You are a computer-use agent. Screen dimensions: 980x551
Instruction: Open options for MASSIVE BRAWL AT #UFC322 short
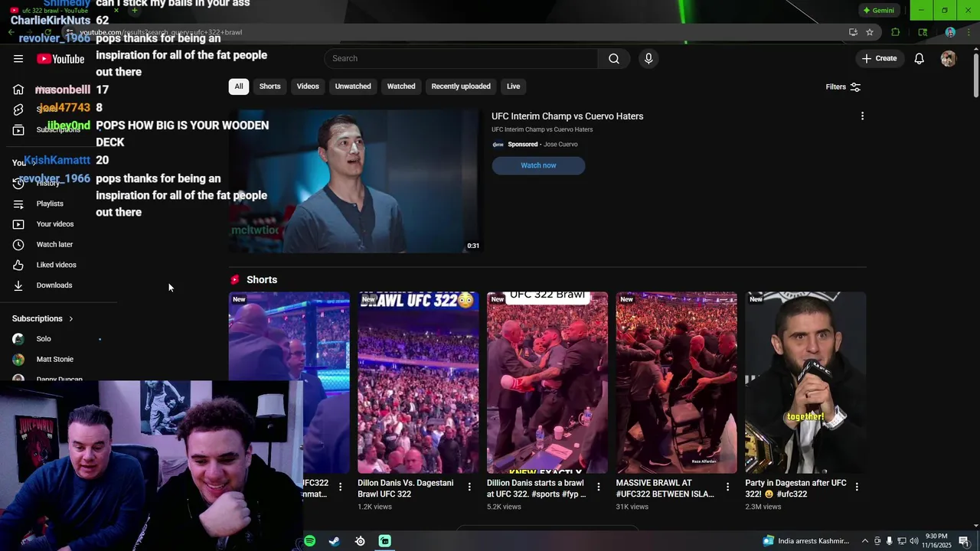727,487
